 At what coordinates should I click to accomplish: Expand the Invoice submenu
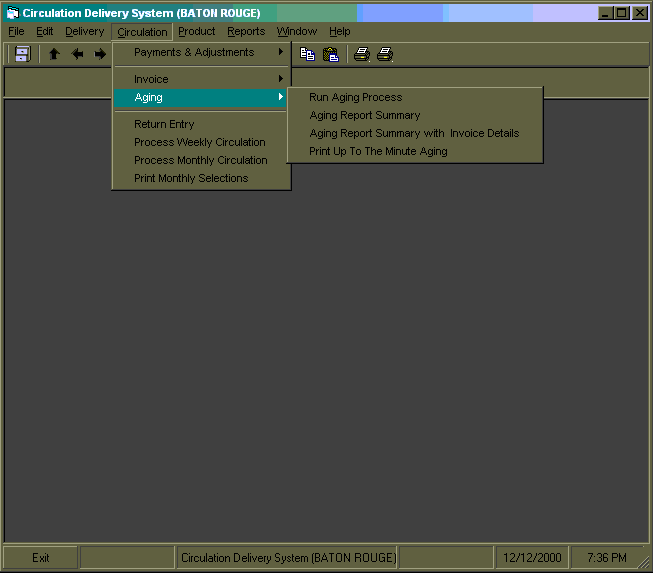coord(201,79)
